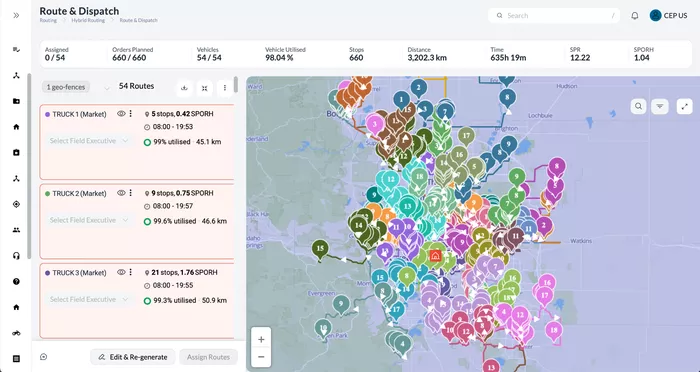The width and height of the screenshot is (700, 372).
Task: Click the TRUCK 3 (Market) title
Action: (79, 273)
